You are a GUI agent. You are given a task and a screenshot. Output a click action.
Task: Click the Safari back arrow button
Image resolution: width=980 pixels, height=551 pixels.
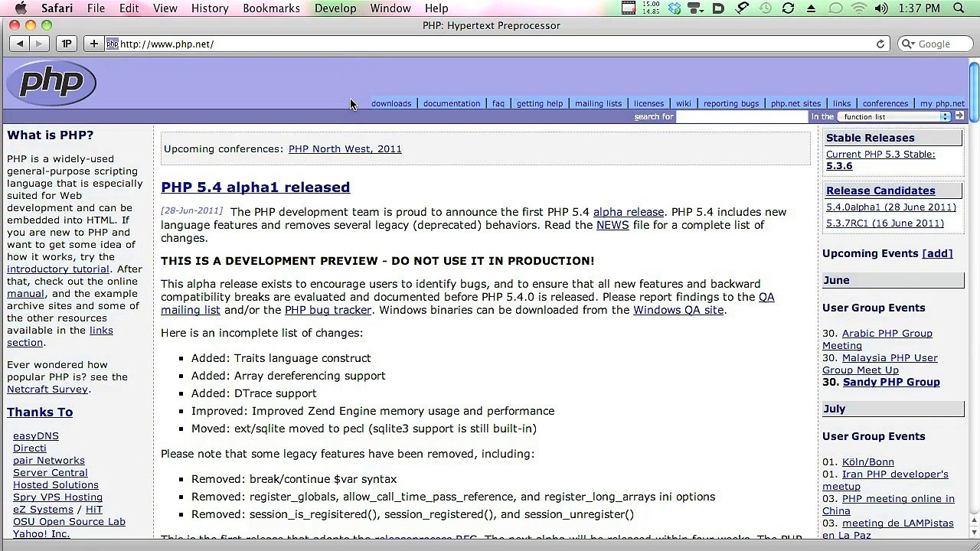pyautogui.click(x=21, y=44)
